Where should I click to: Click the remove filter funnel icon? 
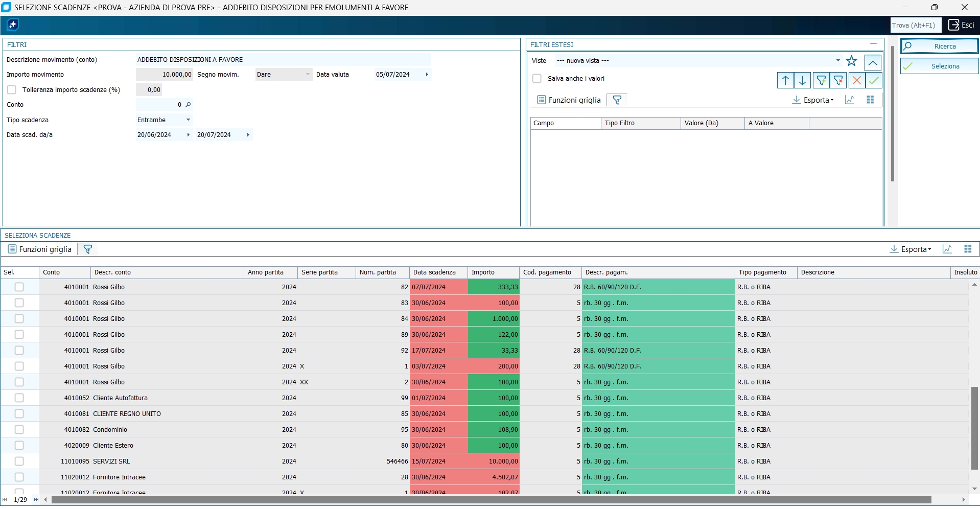(838, 81)
